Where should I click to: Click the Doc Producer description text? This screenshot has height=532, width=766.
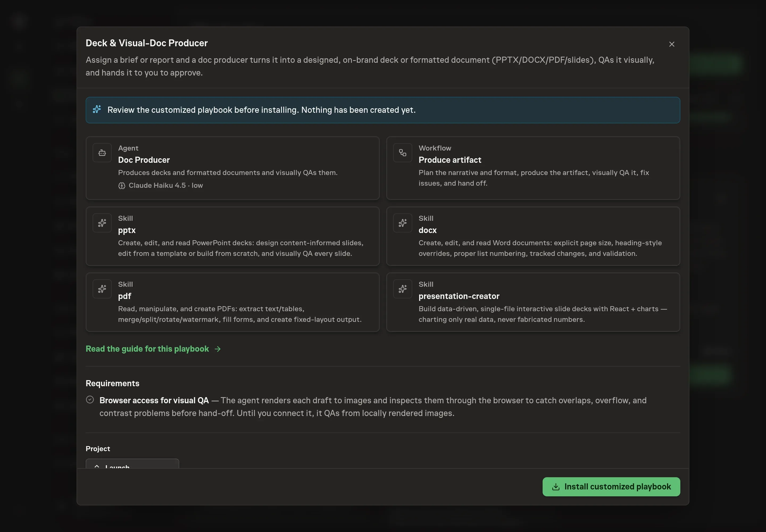pos(228,173)
